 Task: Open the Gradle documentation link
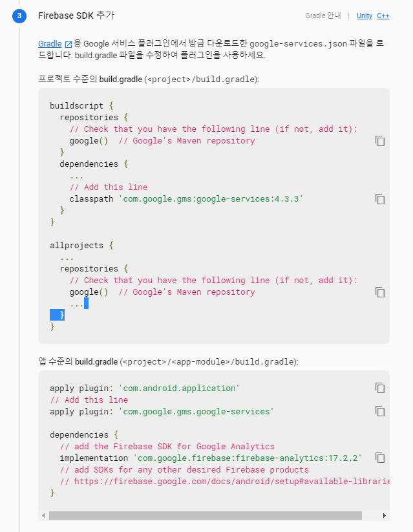[x=50, y=44]
